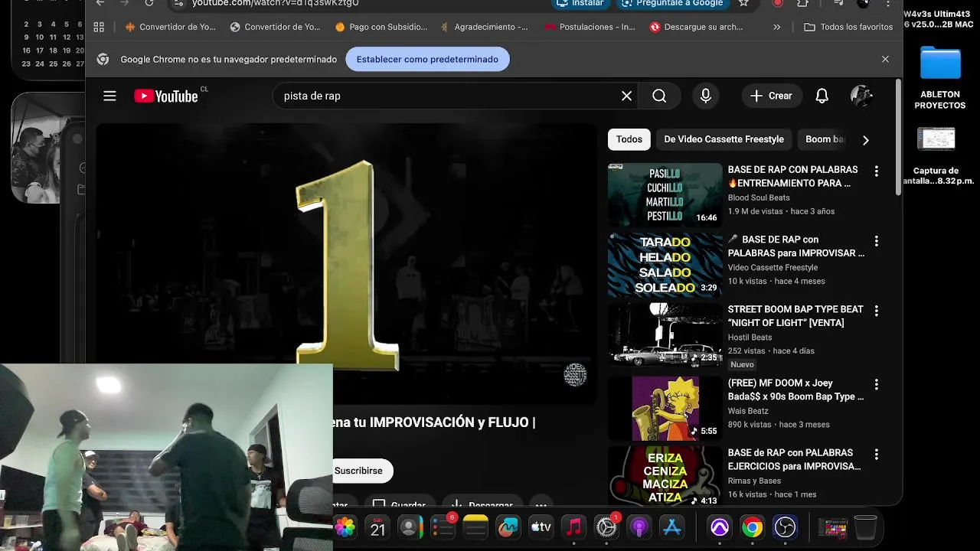Dismiss the default browser infobar
980x551 pixels.
pyautogui.click(x=885, y=59)
